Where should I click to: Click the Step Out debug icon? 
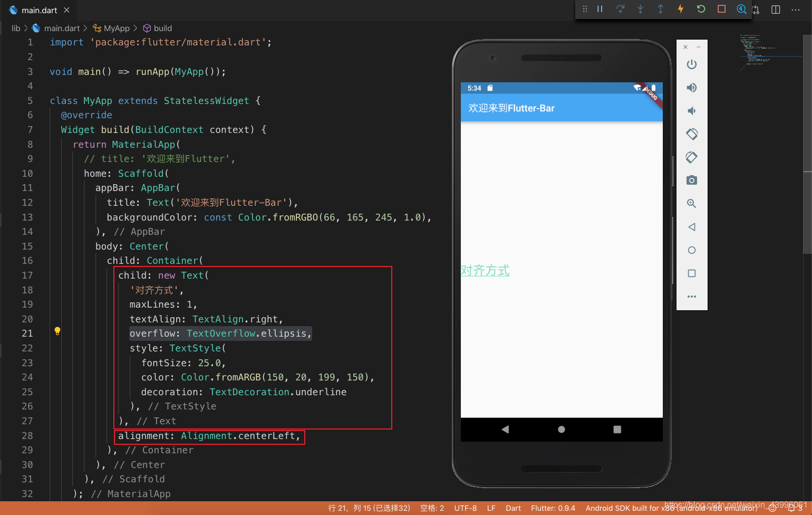click(x=660, y=9)
